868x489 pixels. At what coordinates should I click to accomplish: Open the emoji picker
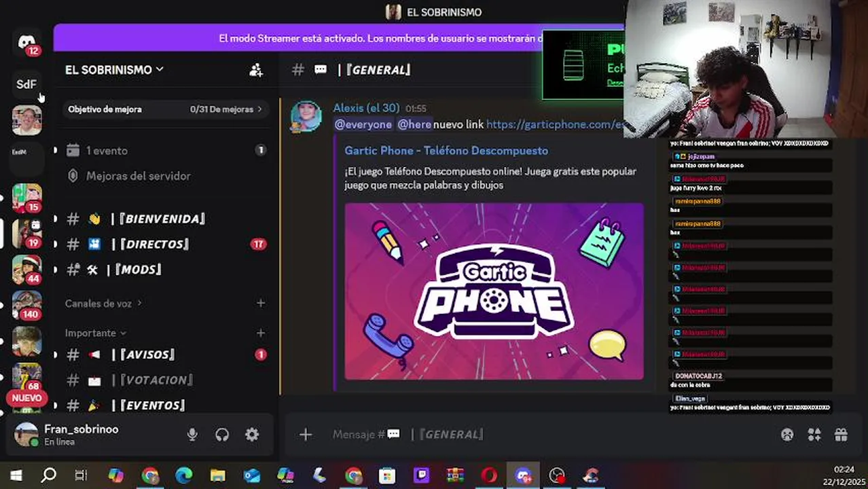click(787, 435)
